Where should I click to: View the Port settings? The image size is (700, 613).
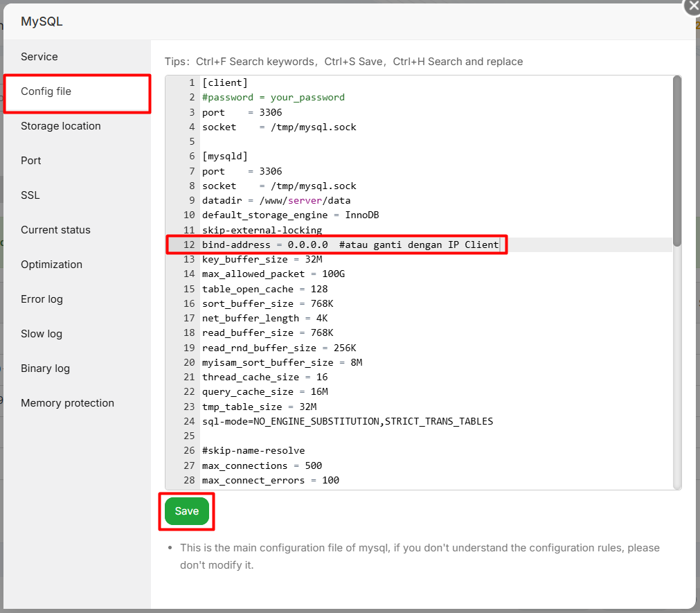click(x=30, y=160)
